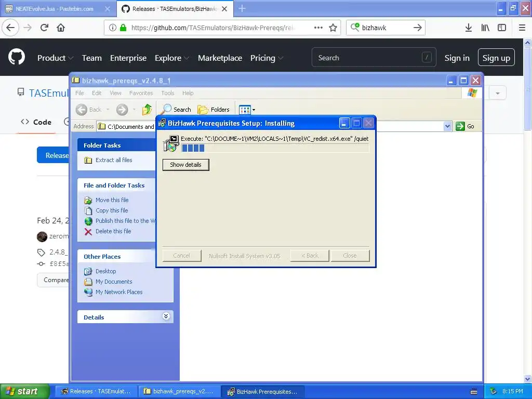This screenshot has width=532, height=399.
Task: Open View menu in Explorer window
Action: click(115, 93)
